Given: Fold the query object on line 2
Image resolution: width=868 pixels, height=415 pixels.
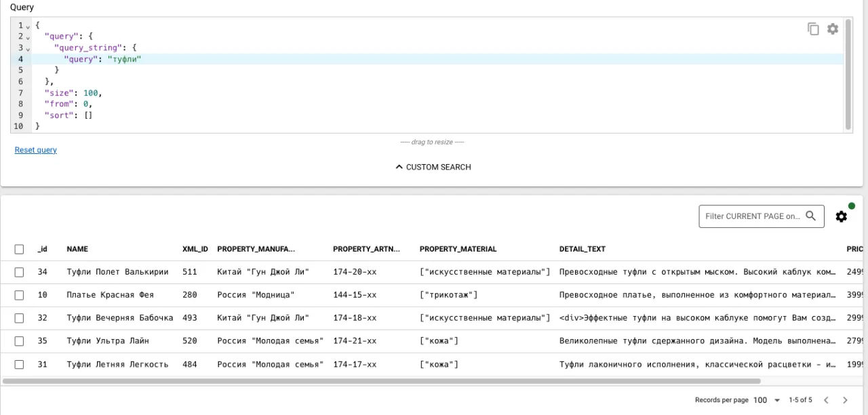Looking at the screenshot, I should pyautogui.click(x=28, y=37).
